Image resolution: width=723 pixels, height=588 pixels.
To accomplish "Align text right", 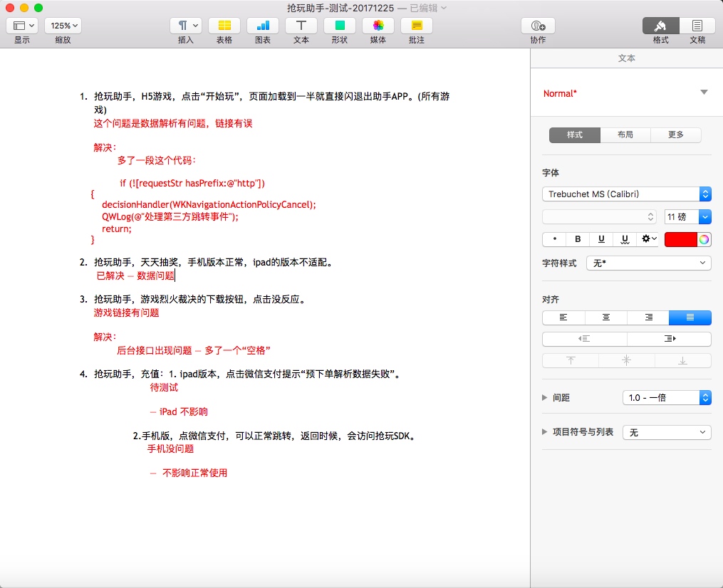I will click(x=648, y=317).
